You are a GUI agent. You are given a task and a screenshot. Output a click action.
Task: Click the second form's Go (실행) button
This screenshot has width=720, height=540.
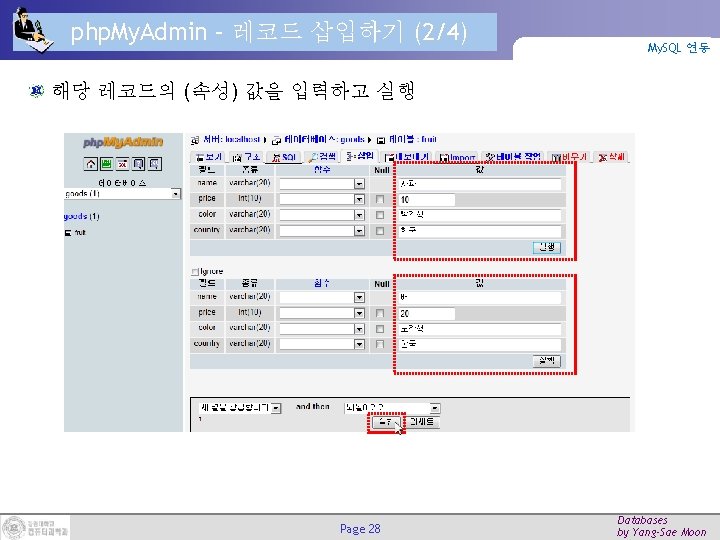547,361
